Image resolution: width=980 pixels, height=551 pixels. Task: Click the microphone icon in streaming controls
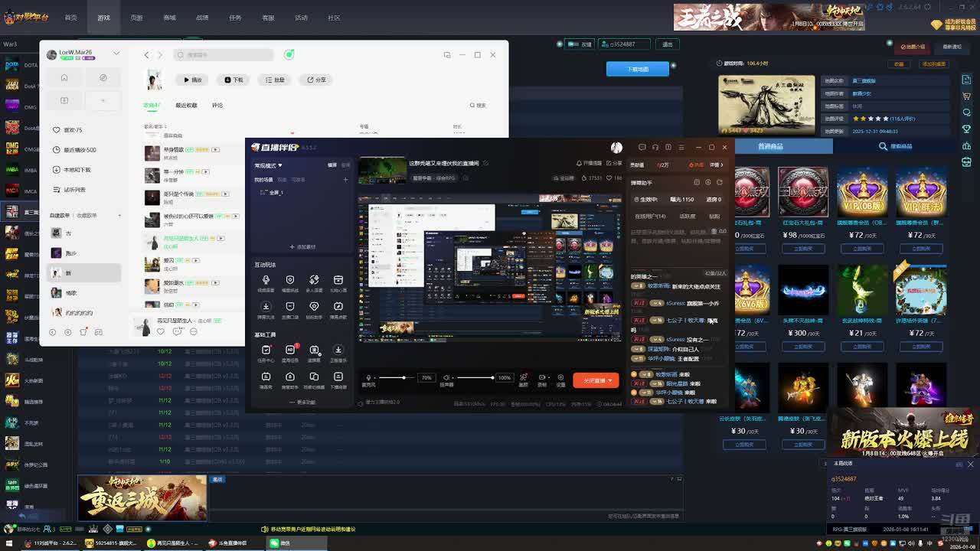369,377
